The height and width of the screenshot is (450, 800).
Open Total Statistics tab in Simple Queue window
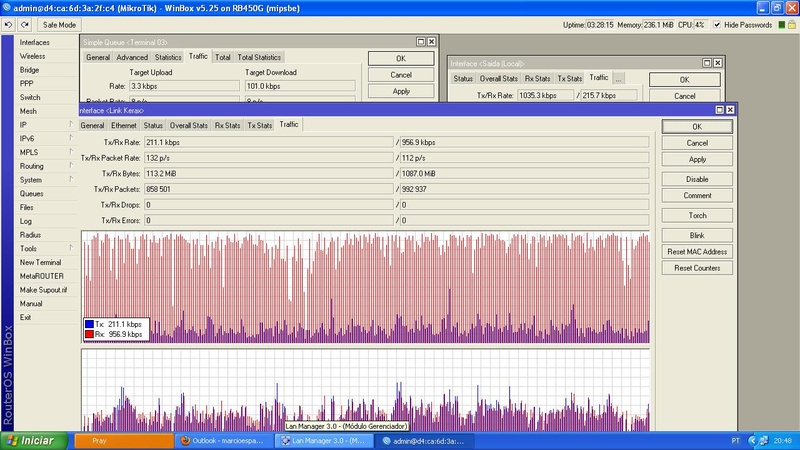259,57
